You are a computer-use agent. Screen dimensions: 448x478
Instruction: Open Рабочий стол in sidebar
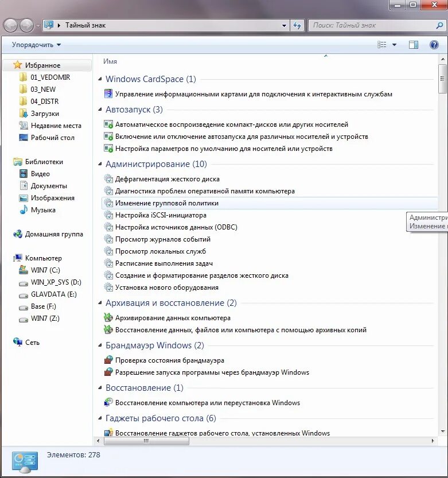(x=52, y=138)
